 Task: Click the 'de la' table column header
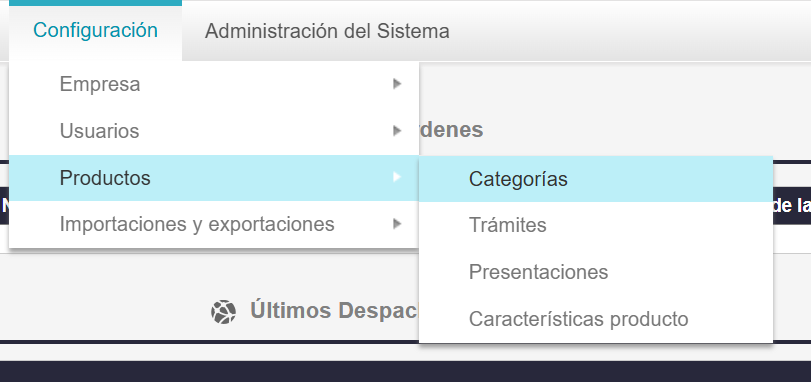pos(792,206)
